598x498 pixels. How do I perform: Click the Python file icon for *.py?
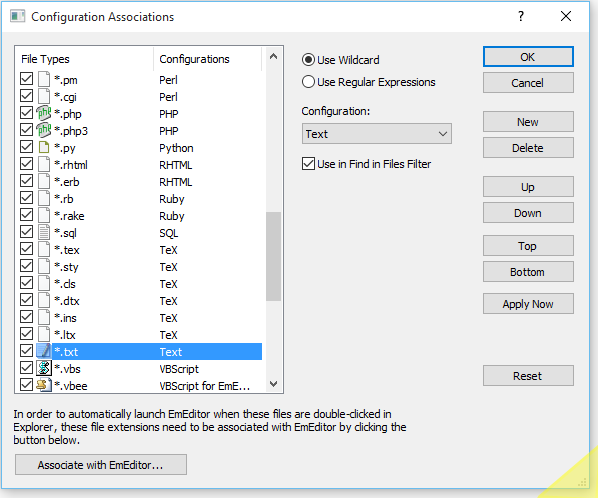click(44, 147)
